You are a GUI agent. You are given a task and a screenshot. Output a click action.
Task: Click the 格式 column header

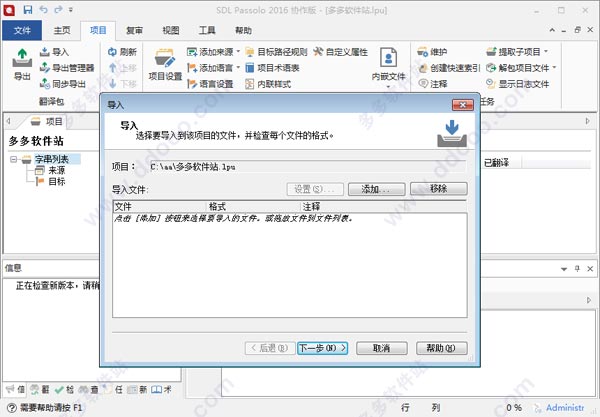[x=253, y=207]
